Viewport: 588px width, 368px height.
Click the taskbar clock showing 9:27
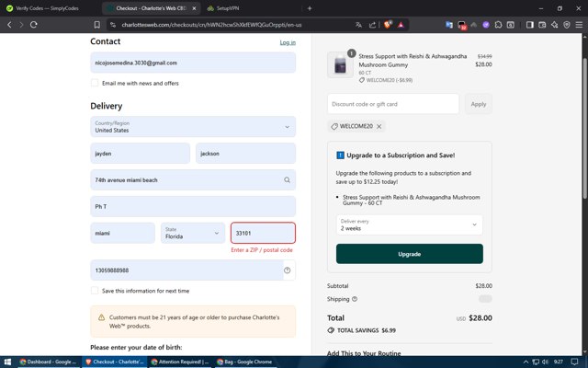[559, 362]
